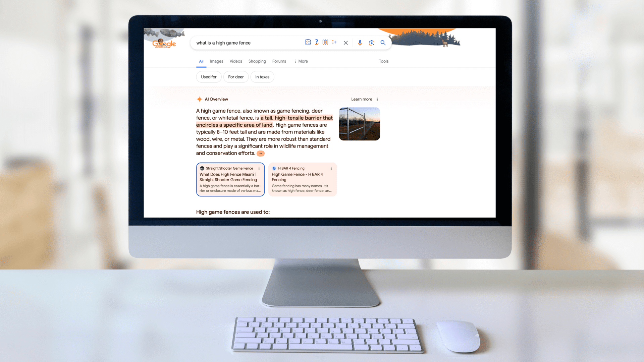Click Learn more link in AI Overview

pos(361,99)
